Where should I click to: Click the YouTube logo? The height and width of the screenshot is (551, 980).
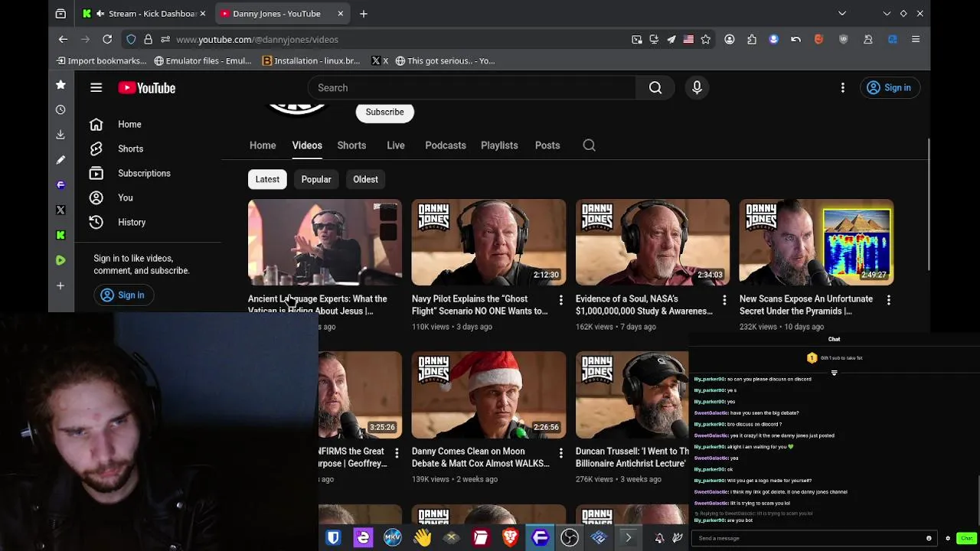point(147,88)
